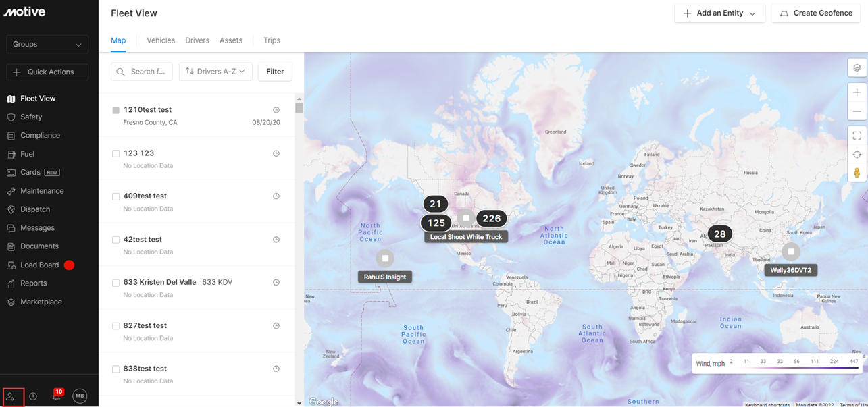Select the 42test test checkbox

click(x=116, y=240)
